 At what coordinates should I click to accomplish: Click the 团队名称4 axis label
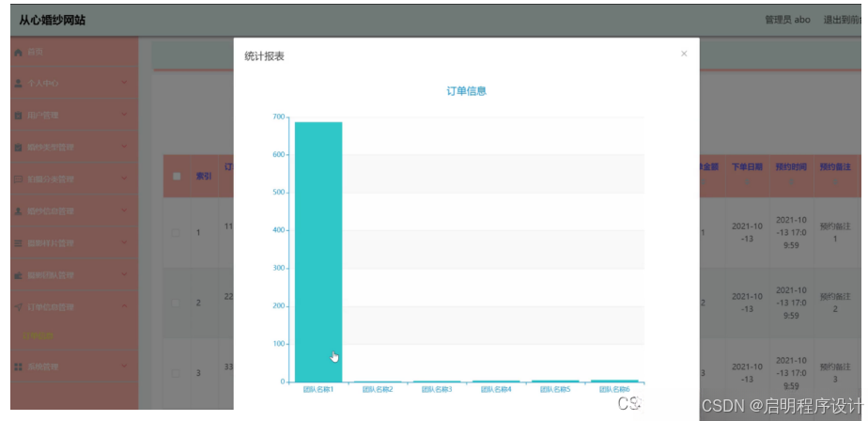point(496,389)
